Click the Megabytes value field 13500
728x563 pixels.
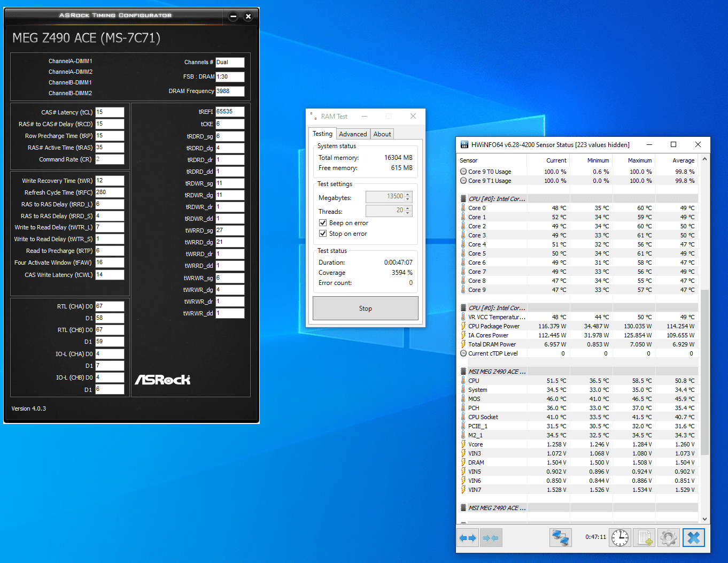click(385, 197)
